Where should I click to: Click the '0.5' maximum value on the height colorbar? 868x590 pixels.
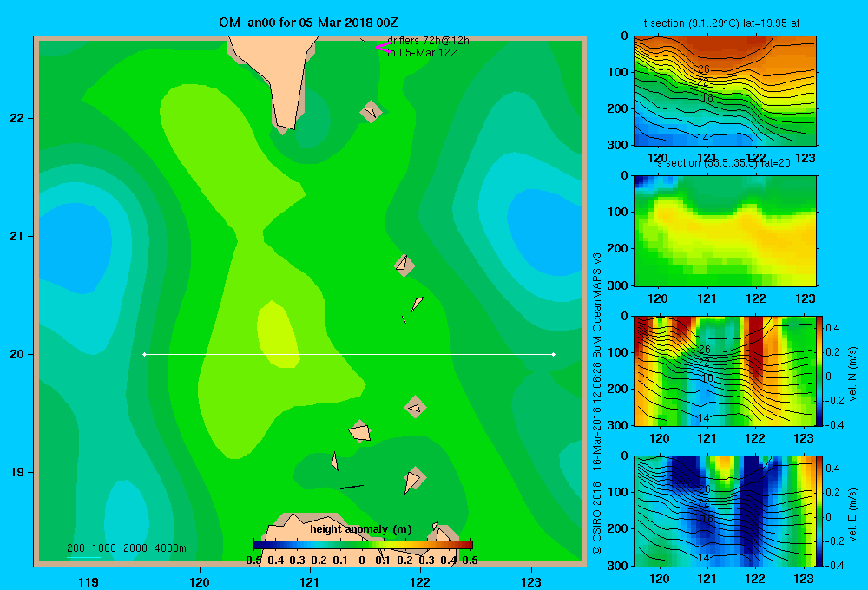470,560
